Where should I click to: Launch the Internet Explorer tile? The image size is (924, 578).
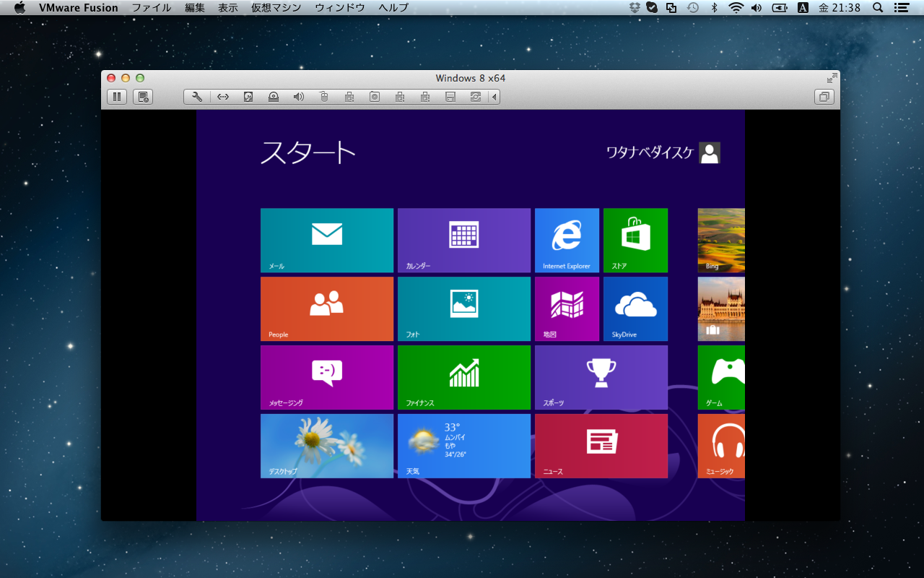[x=567, y=241]
